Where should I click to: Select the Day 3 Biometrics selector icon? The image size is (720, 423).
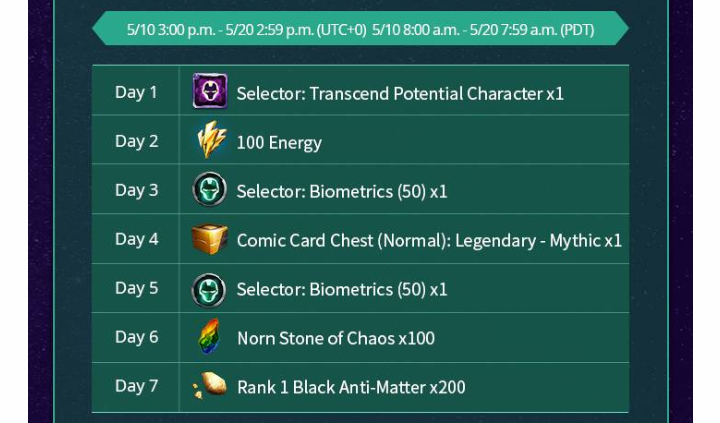[209, 189]
